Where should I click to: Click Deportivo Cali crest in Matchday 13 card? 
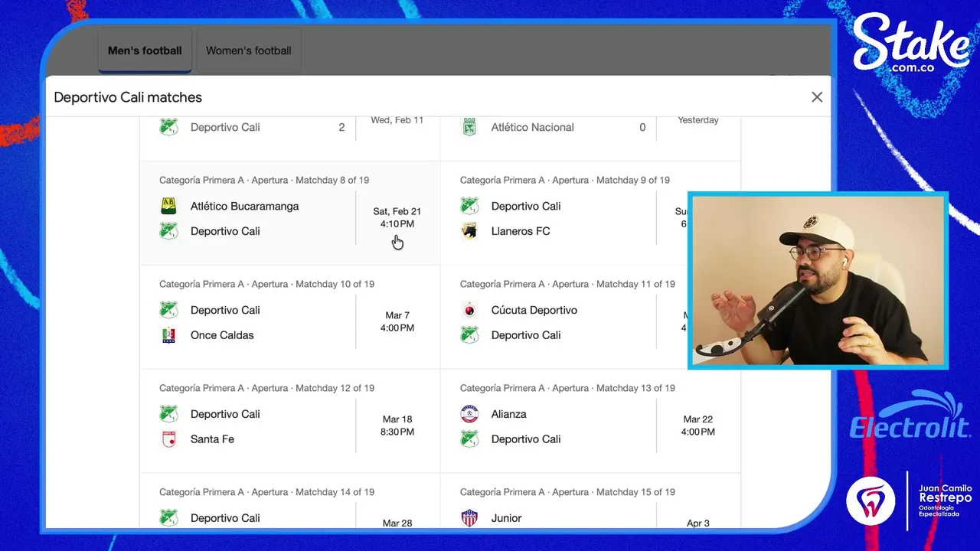click(x=469, y=439)
